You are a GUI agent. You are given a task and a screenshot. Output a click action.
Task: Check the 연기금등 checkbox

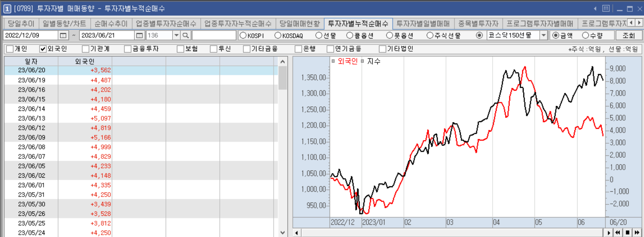330,49
